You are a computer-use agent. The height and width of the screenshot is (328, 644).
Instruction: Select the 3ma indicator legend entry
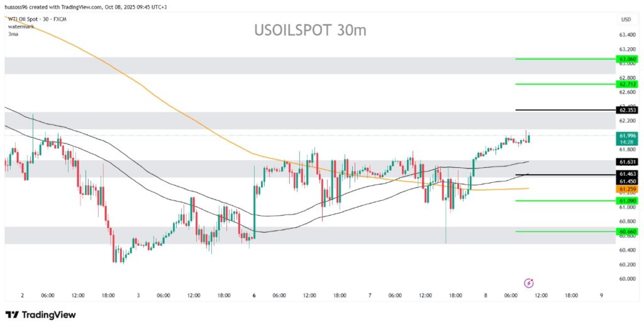coord(13,34)
